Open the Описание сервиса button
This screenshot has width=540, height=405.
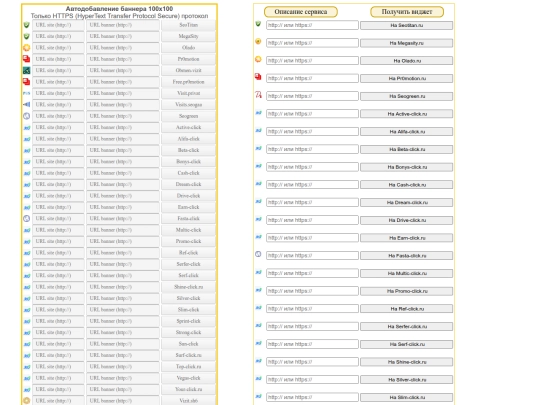point(301,12)
